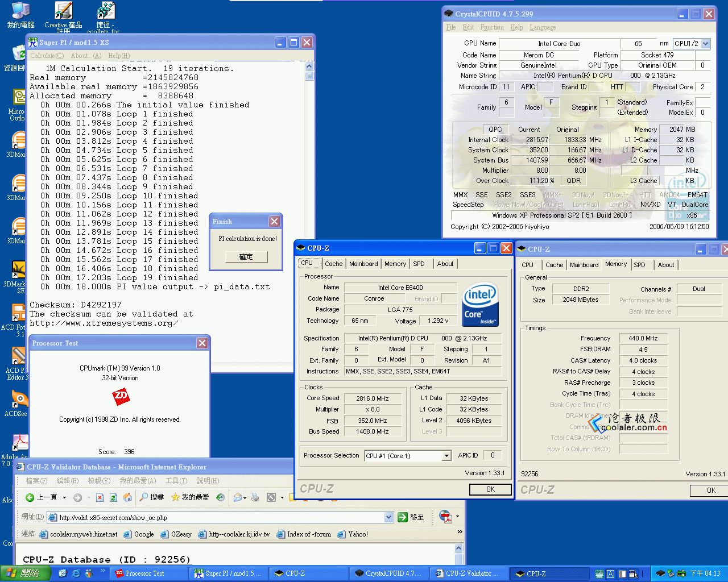Open the Home page icon in IE toolbar
This screenshot has height=582, width=728.
coord(127,497)
